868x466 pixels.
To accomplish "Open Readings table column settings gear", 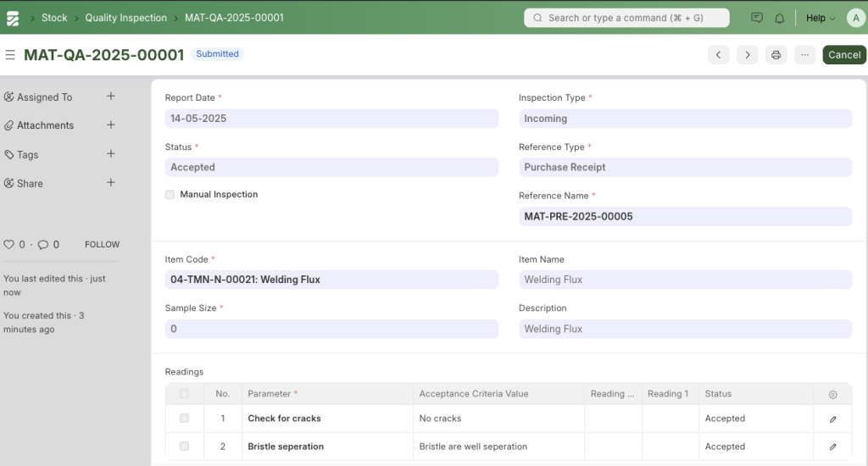I will click(x=832, y=394).
